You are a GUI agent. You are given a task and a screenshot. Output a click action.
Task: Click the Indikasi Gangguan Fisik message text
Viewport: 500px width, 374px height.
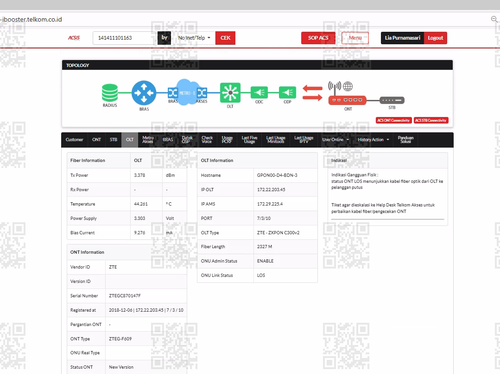point(387,181)
